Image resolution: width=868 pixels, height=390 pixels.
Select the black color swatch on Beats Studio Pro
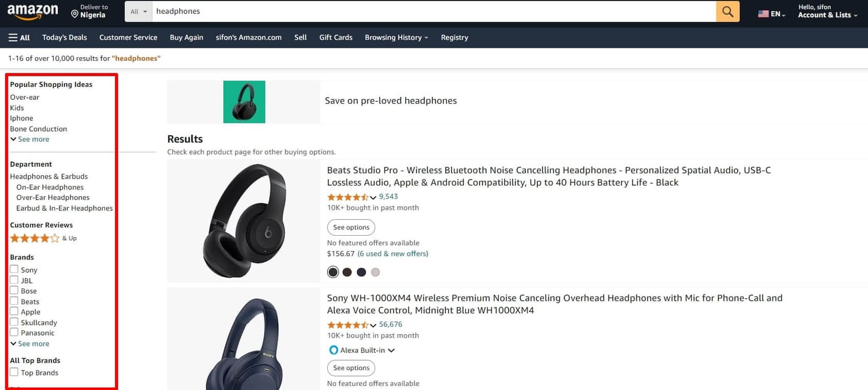click(x=333, y=272)
